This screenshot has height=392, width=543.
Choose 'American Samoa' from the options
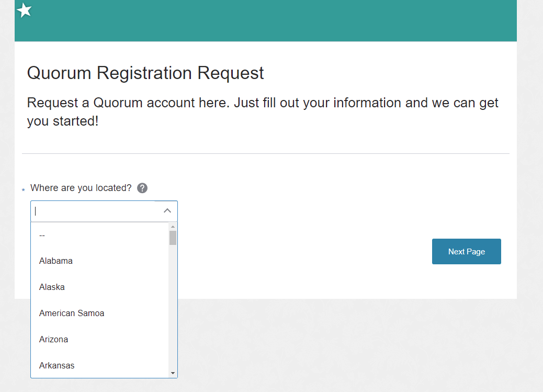tap(72, 313)
